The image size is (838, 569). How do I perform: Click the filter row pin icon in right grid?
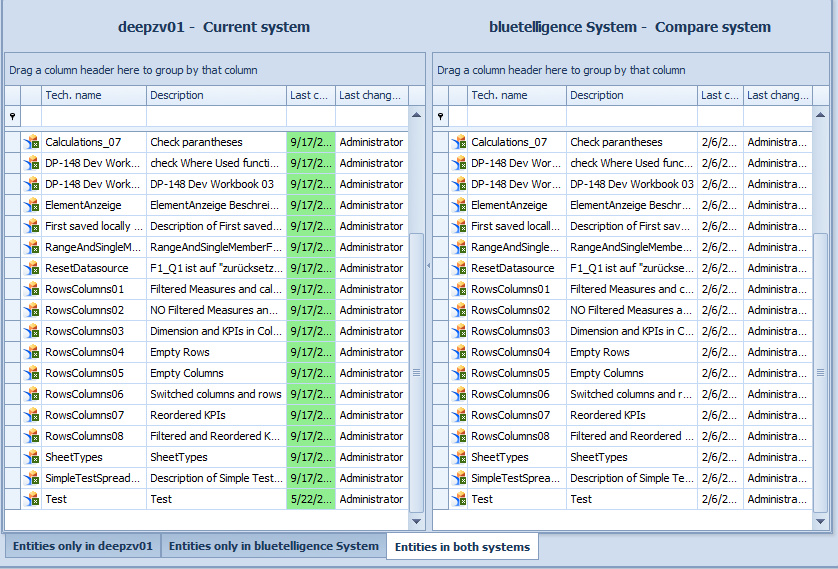tap(441, 117)
